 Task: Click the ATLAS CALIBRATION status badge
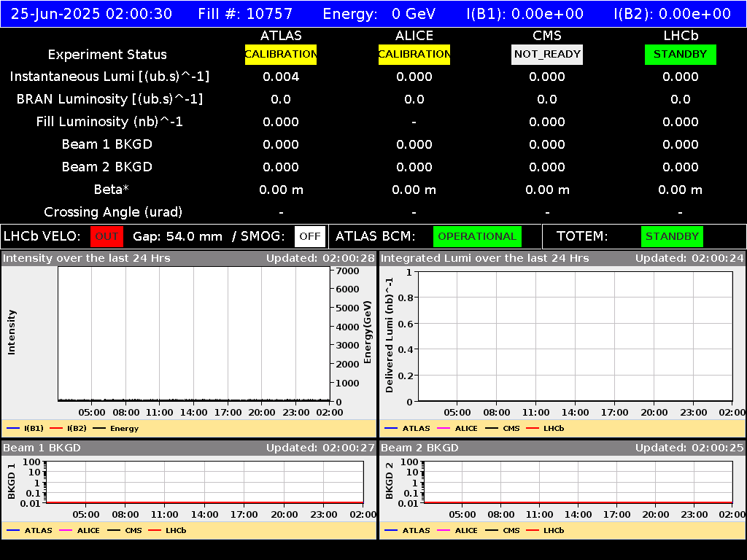pyautogui.click(x=281, y=54)
